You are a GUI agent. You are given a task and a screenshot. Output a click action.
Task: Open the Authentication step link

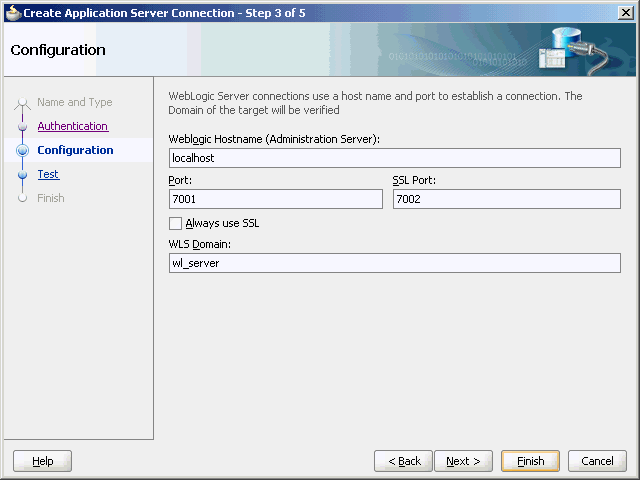[73, 126]
